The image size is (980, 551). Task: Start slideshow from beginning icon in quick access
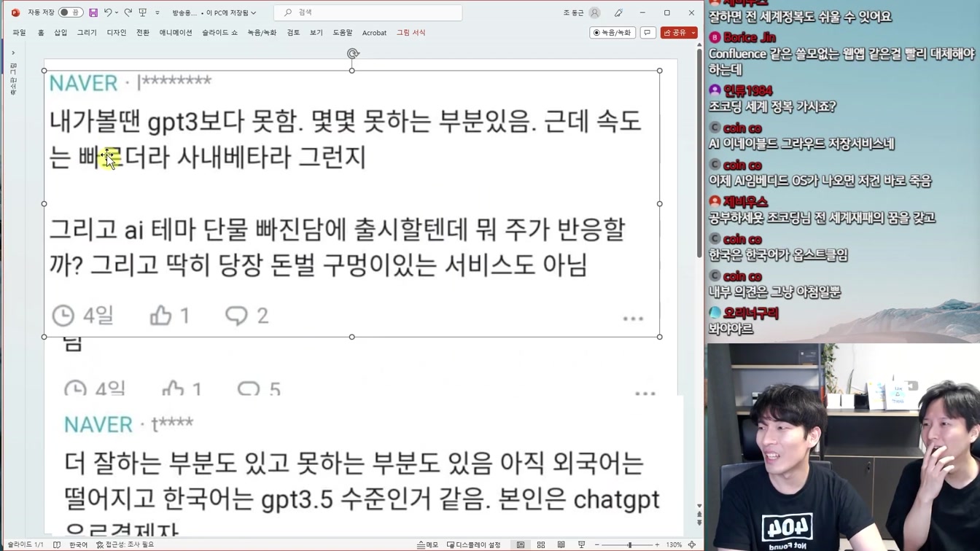click(143, 12)
